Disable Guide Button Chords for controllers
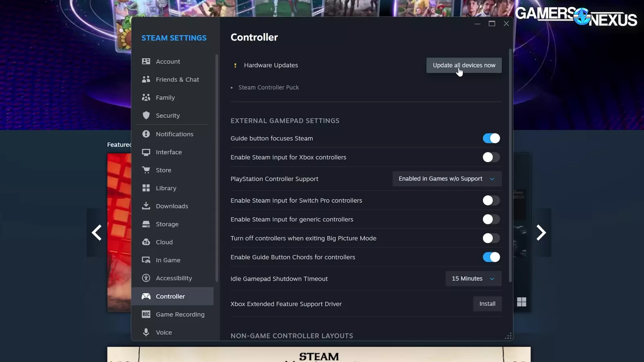 491,257
